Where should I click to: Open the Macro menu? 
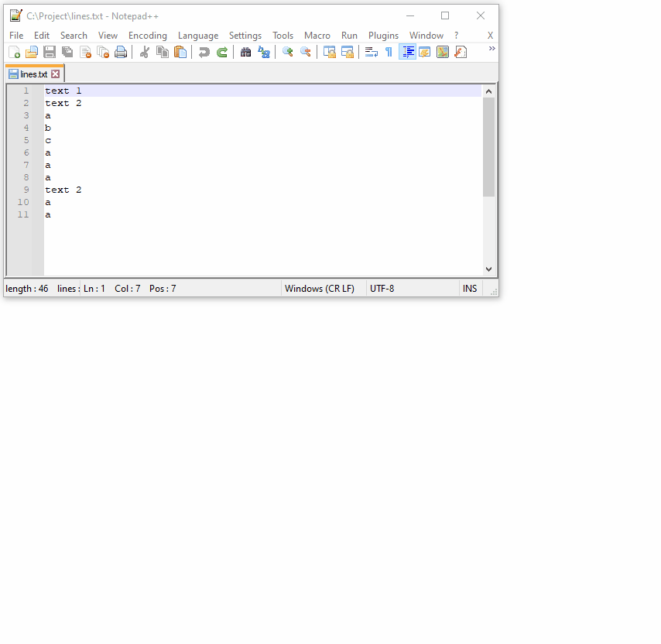click(317, 35)
